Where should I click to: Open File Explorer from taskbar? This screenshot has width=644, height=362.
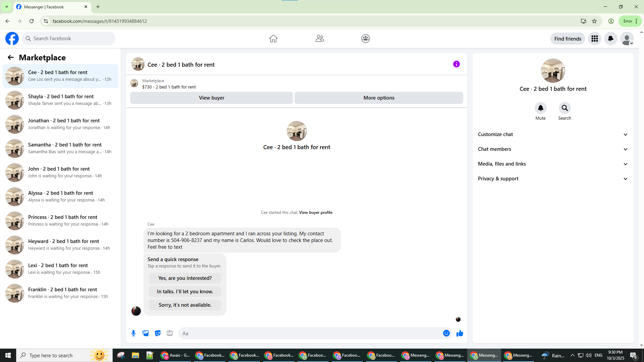[135, 355]
